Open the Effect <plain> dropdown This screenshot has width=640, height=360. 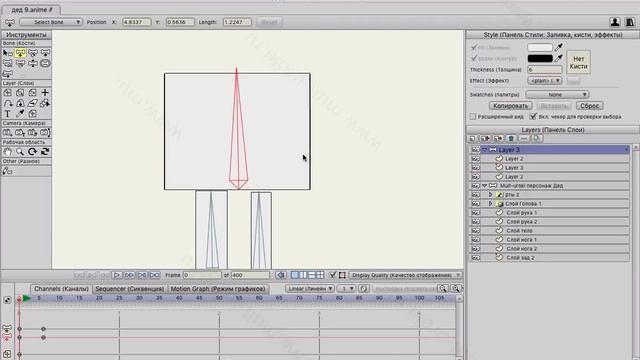tap(544, 81)
